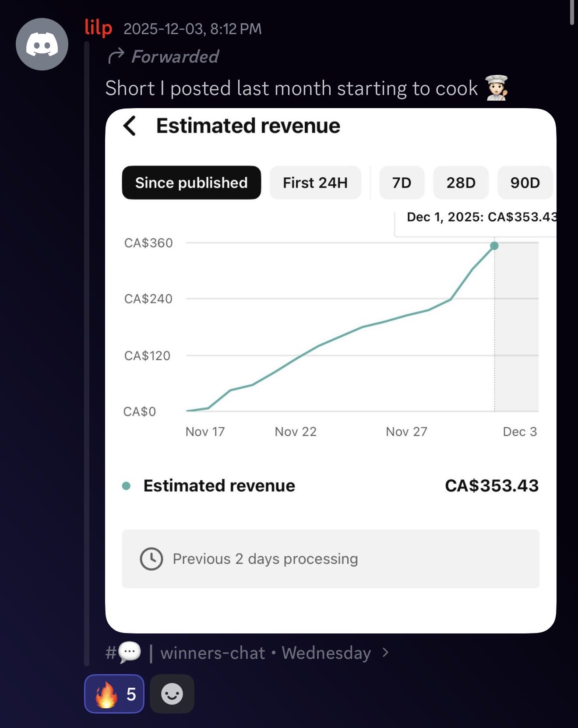This screenshot has height=728, width=578.
Task: Click the clock icon in processing notice
Action: (151, 559)
